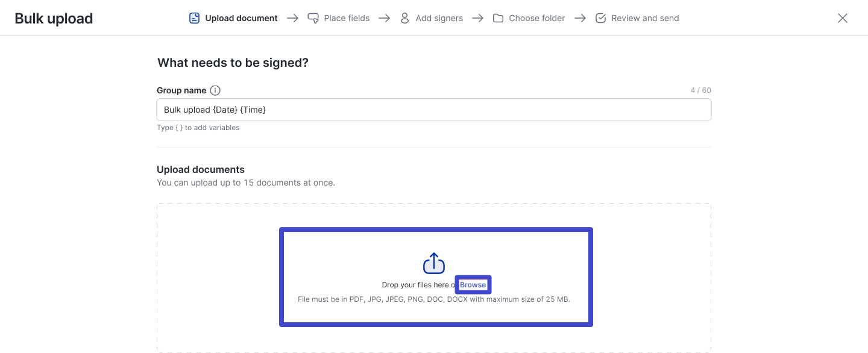
Task: Click the 4 / 60 character counter
Action: coord(701,90)
